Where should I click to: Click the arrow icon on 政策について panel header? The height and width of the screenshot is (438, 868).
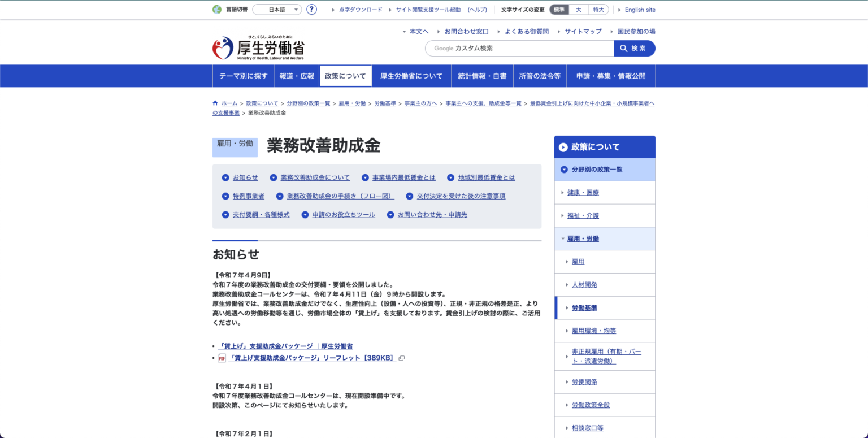563,147
